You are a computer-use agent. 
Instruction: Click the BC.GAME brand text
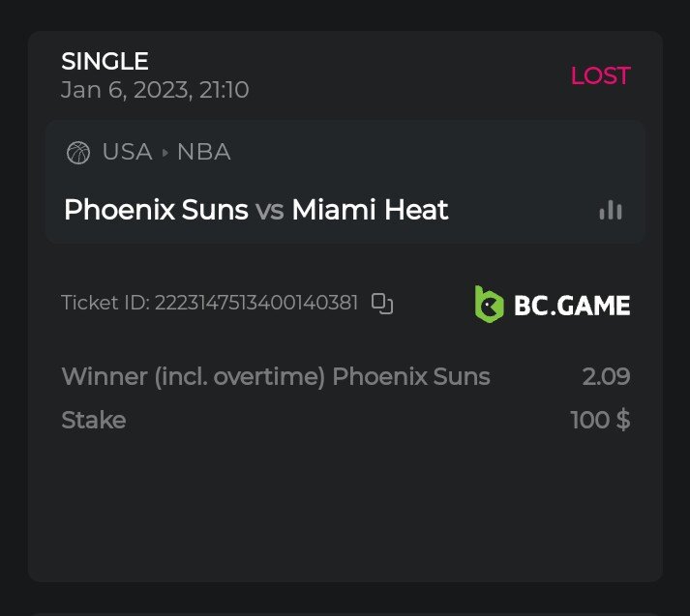point(572,306)
